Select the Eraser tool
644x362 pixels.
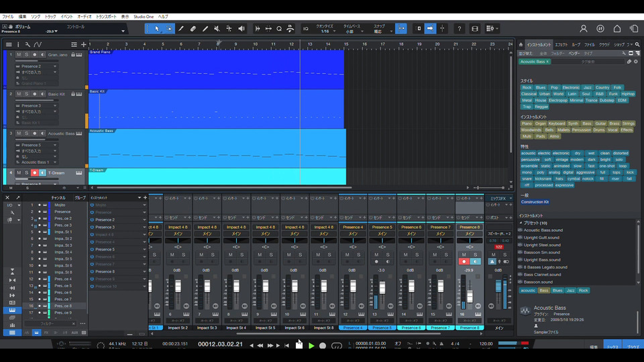click(193, 28)
